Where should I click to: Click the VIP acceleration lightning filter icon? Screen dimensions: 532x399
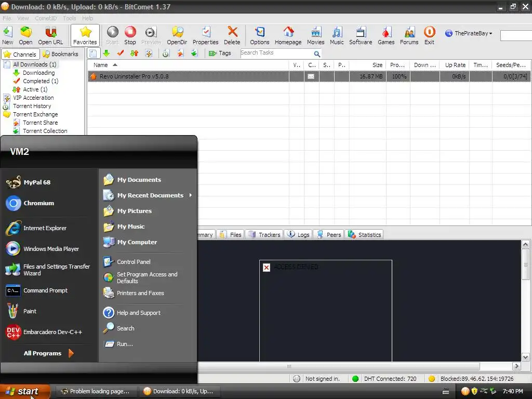tap(148, 54)
